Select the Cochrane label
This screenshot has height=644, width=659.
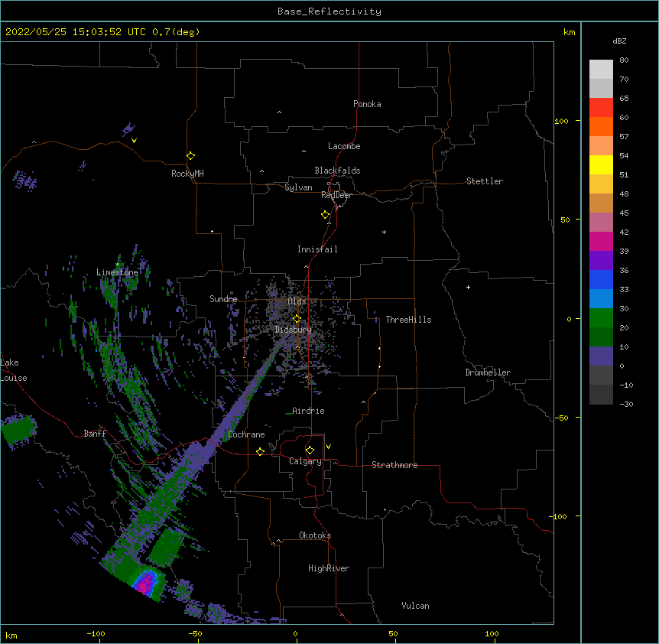(x=246, y=434)
